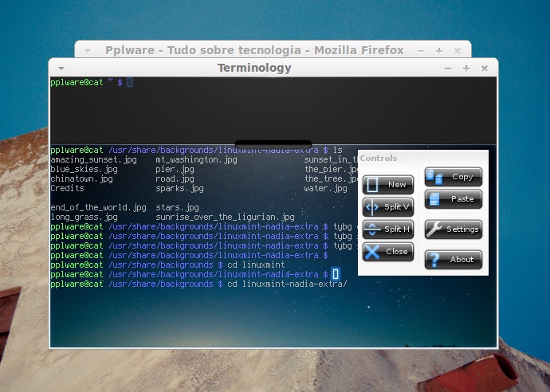The width and height of the screenshot is (550, 392).
Task: Click the blue X icon beside Close
Action: click(371, 252)
